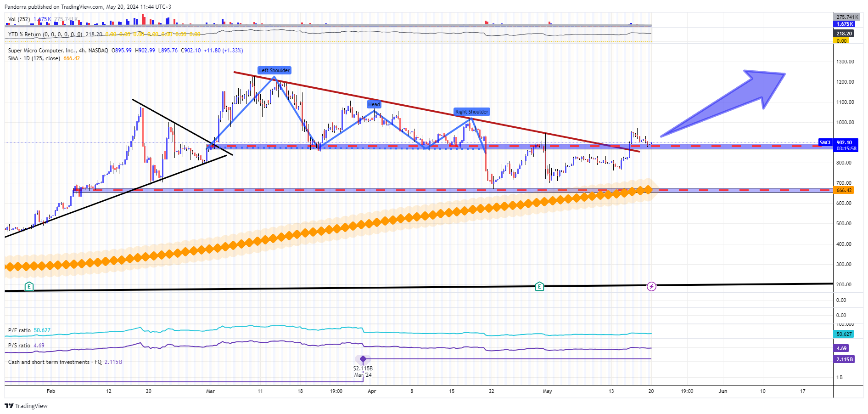Click the 218.20 YTD return tag
868x414 pixels.
(x=844, y=34)
